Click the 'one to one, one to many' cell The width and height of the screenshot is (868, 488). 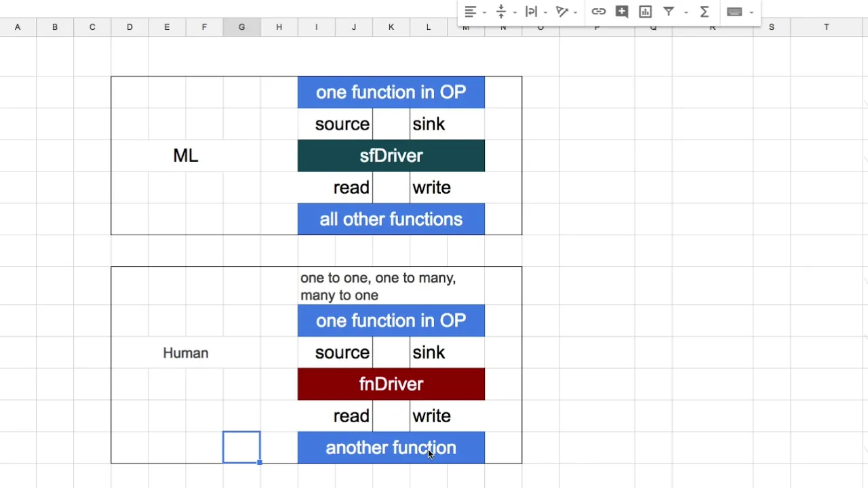391,286
